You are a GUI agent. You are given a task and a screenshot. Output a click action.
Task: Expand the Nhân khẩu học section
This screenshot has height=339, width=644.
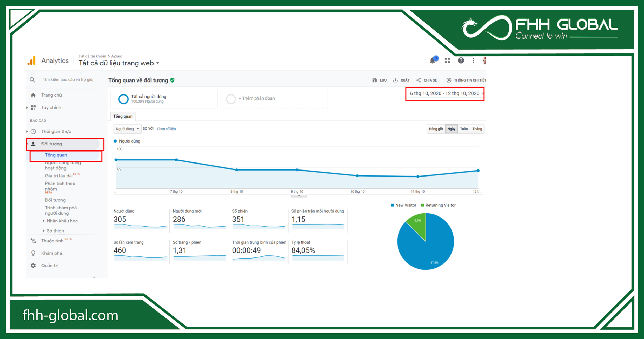pyautogui.click(x=62, y=221)
